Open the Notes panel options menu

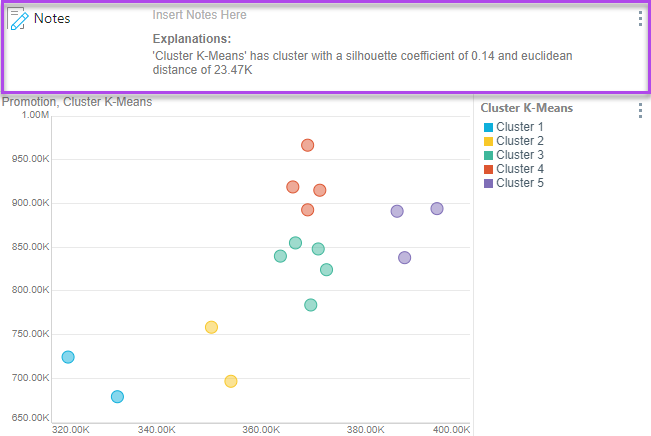click(640, 19)
